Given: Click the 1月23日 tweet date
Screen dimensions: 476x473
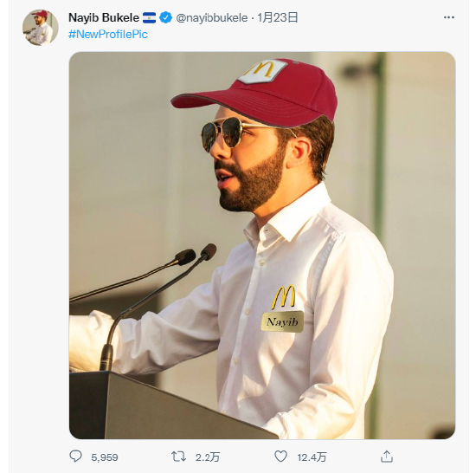Looking at the screenshot, I should point(278,17).
